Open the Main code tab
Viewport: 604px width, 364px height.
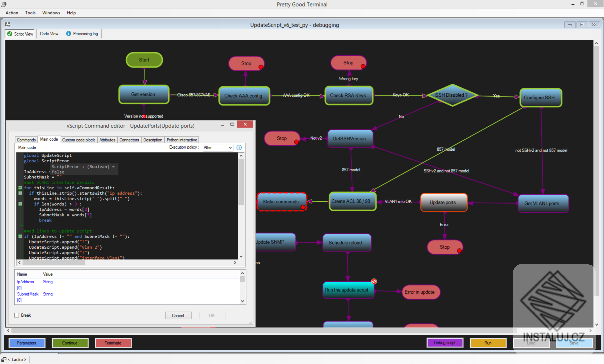[49, 139]
